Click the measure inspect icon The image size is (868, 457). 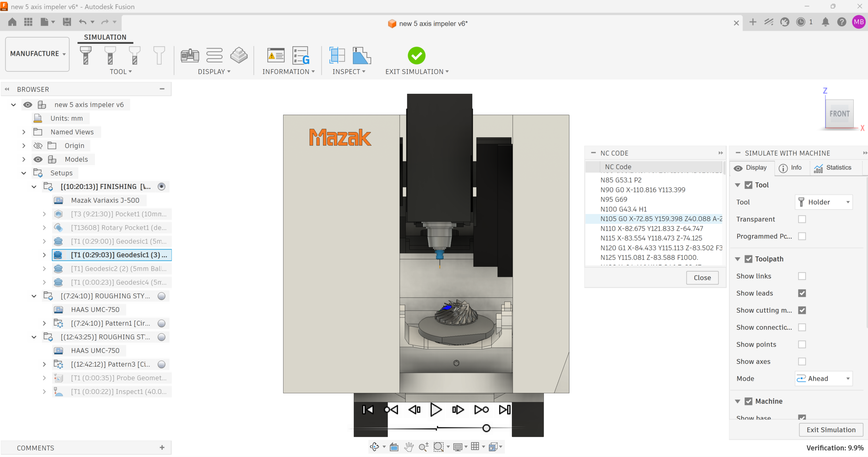(362, 55)
